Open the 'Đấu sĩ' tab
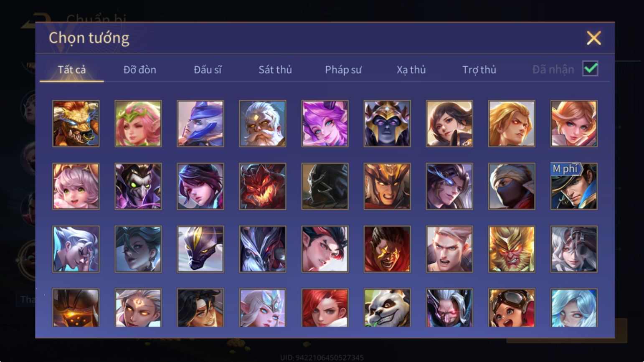The image size is (644, 362). [x=208, y=70]
